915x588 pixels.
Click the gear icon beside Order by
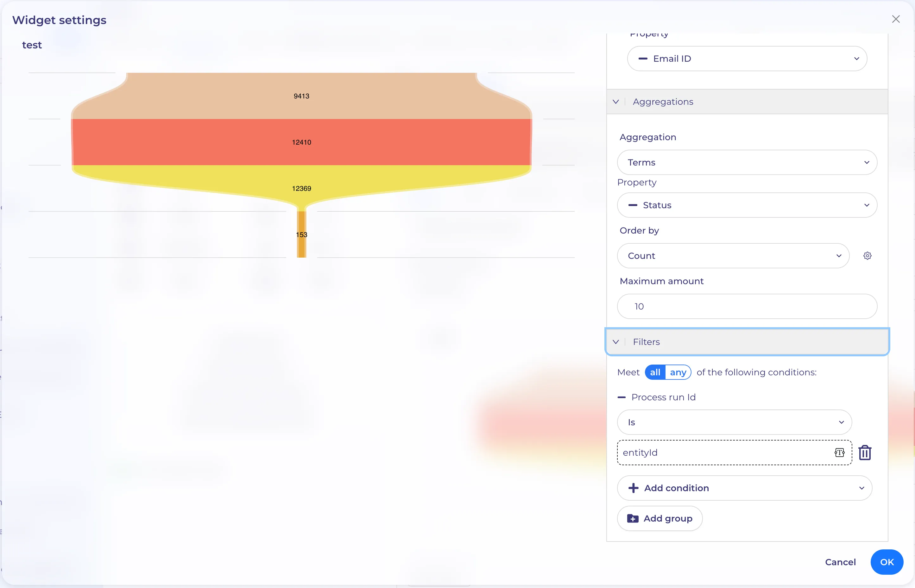click(867, 256)
